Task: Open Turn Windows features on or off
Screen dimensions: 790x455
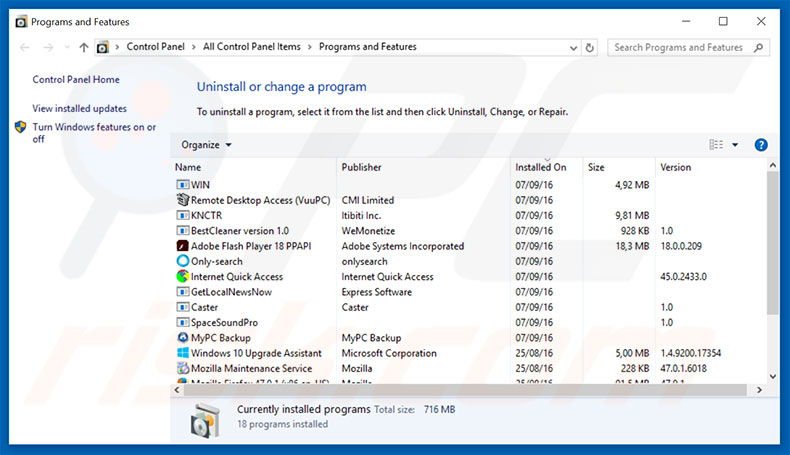Action: coord(94,133)
